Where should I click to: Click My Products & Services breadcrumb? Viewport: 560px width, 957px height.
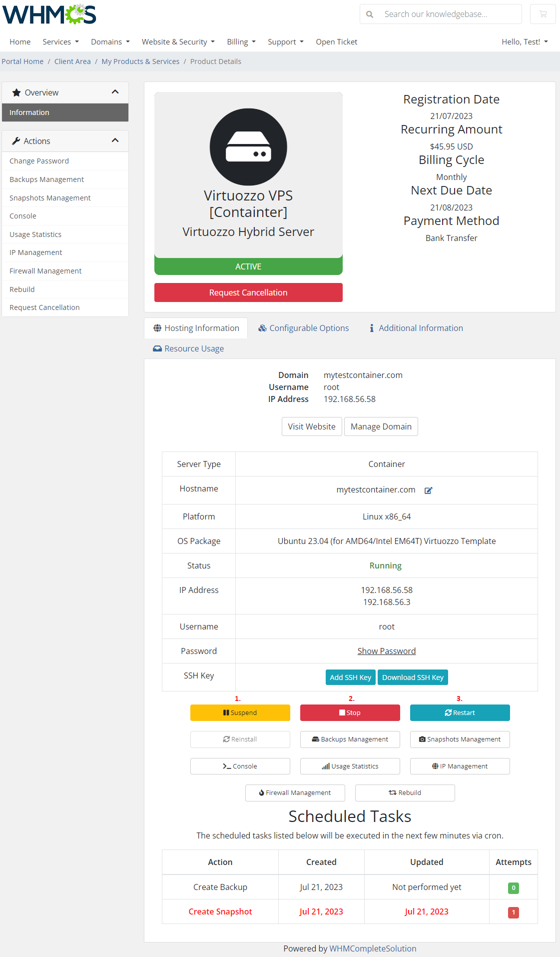click(140, 61)
